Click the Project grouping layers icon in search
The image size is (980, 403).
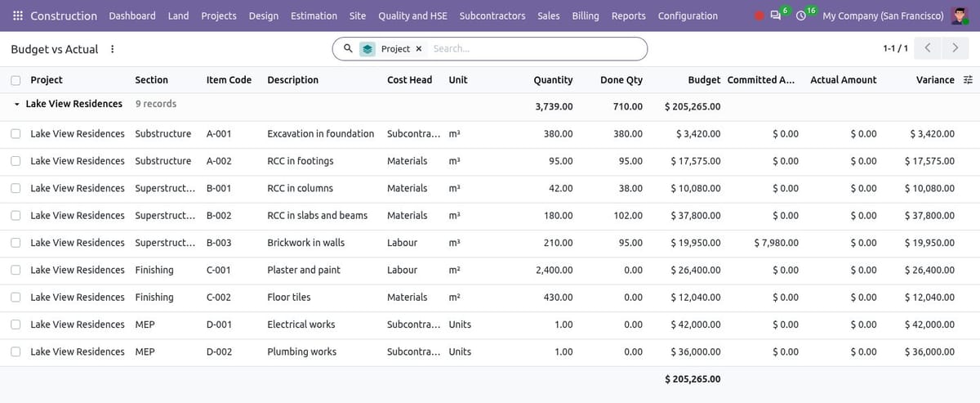pos(368,49)
